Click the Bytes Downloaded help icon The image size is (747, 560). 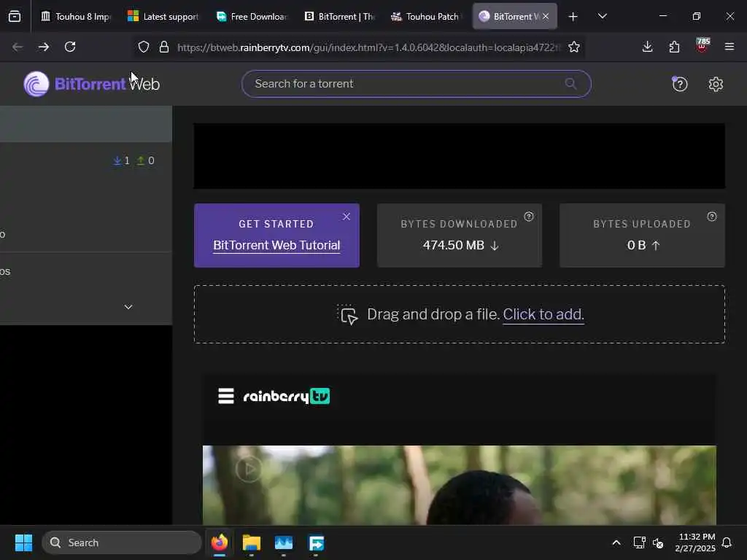(529, 217)
